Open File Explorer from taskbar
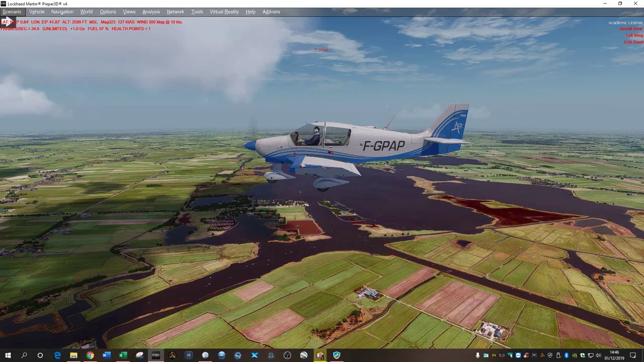Screen dimensions: 644x362 coord(73,356)
